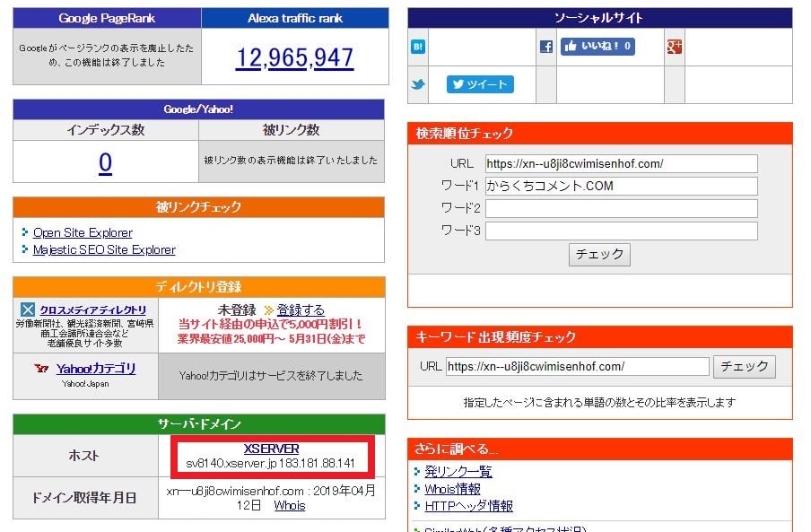Open the 発リンク一覧 link
The width and height of the screenshot is (811, 532).
click(x=458, y=471)
